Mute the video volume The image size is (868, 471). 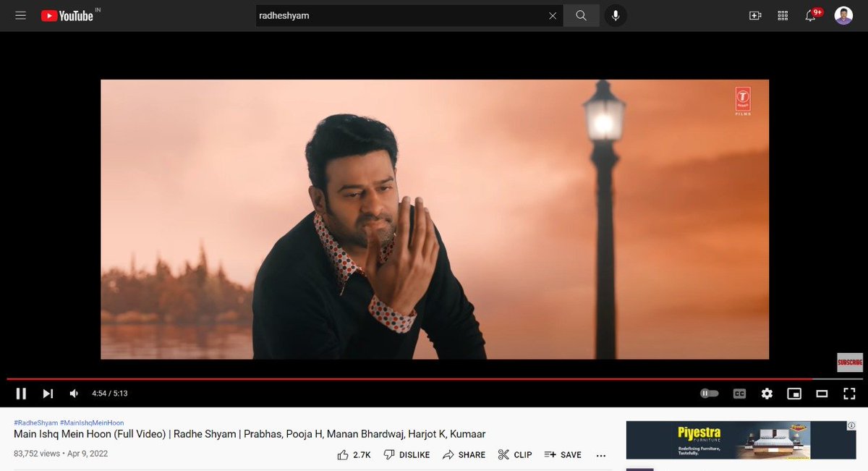click(x=74, y=394)
